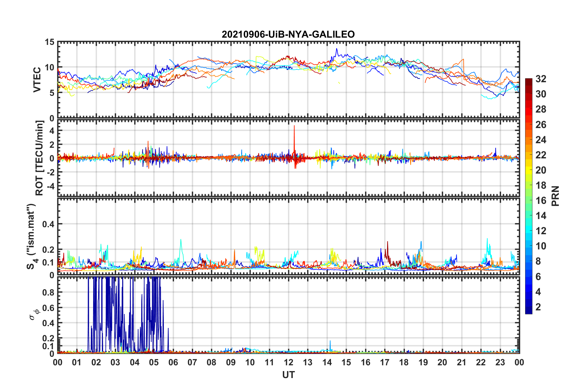This screenshot has height=392, width=577.
Task: Click colorbar tick label 32
Action: [x=541, y=79]
